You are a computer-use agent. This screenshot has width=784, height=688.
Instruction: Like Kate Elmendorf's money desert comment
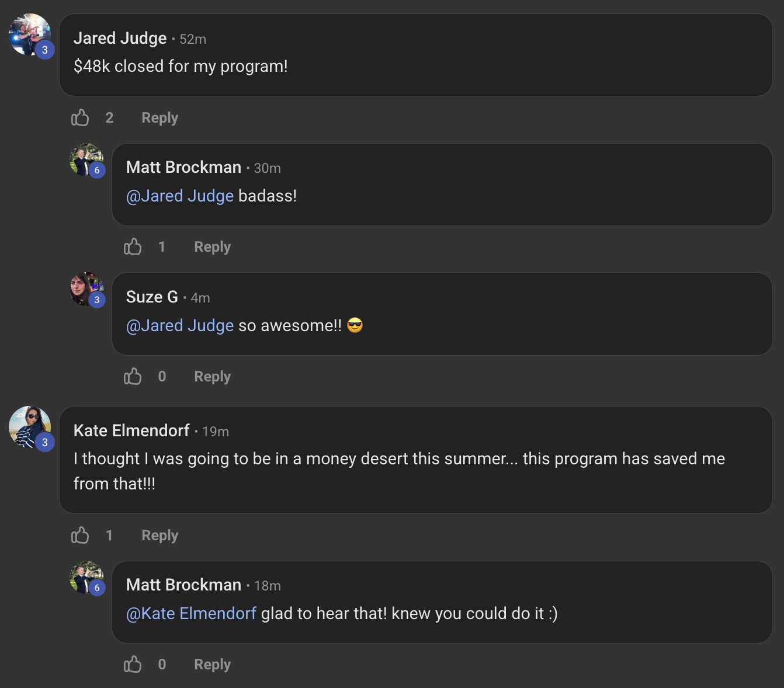point(80,536)
